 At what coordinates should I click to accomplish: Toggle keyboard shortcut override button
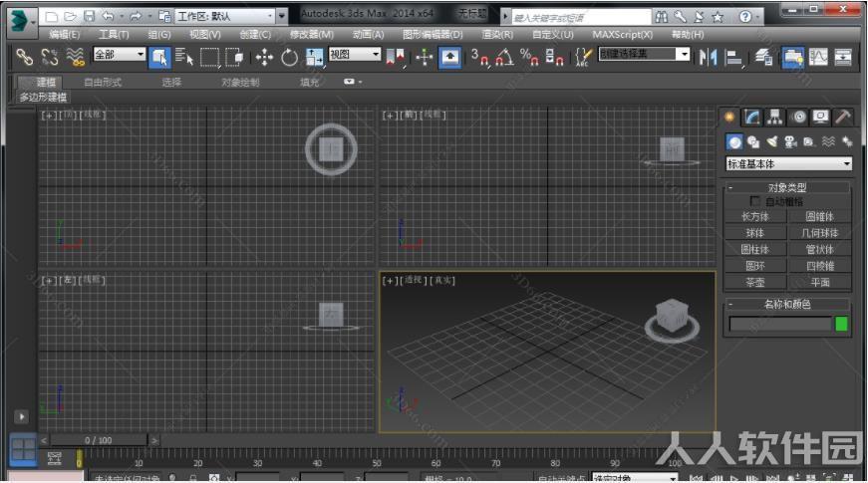point(449,57)
